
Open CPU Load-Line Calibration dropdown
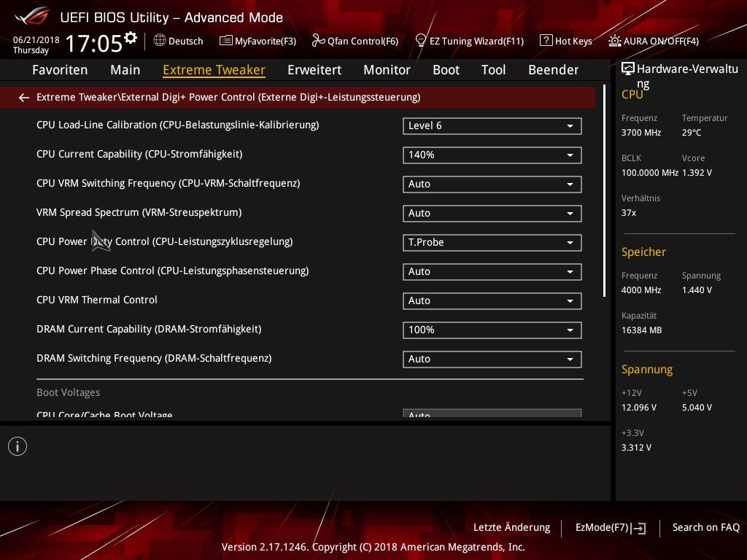pos(492,125)
